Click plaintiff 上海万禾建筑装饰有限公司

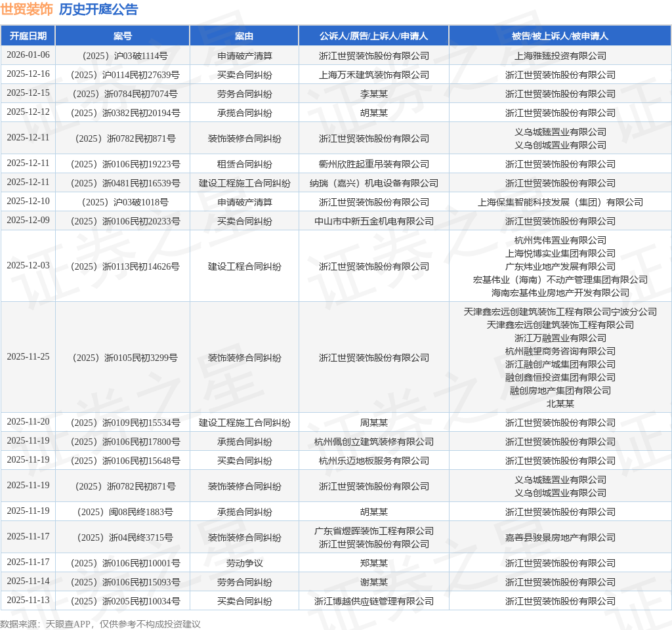[x=373, y=75]
